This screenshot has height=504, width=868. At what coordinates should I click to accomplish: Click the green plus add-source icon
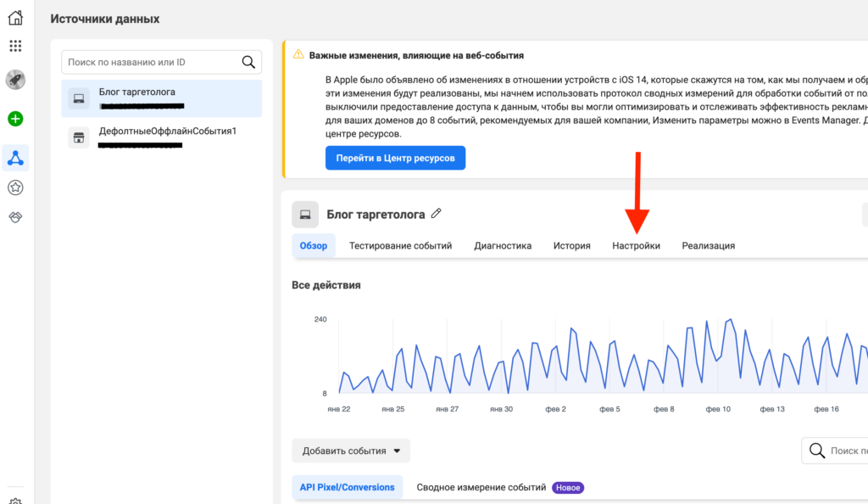pyautogui.click(x=15, y=119)
